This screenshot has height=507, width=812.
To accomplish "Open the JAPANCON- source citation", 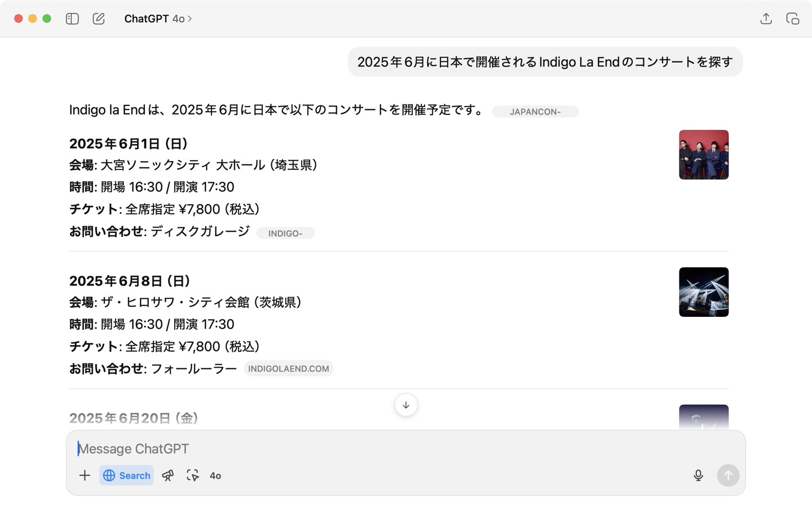I will (x=535, y=112).
